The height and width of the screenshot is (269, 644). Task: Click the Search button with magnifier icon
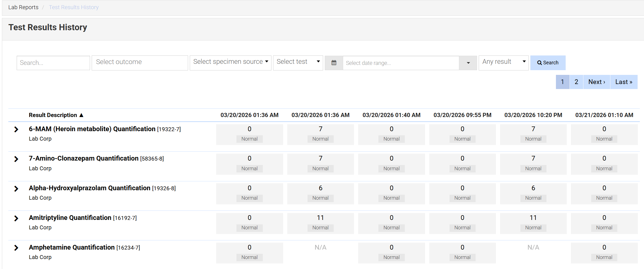click(x=548, y=63)
